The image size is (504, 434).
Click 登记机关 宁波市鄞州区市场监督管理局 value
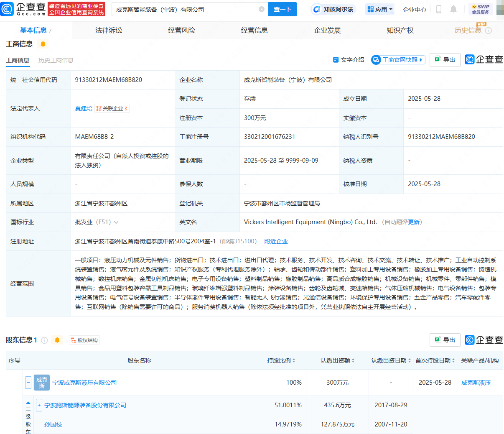(x=282, y=203)
